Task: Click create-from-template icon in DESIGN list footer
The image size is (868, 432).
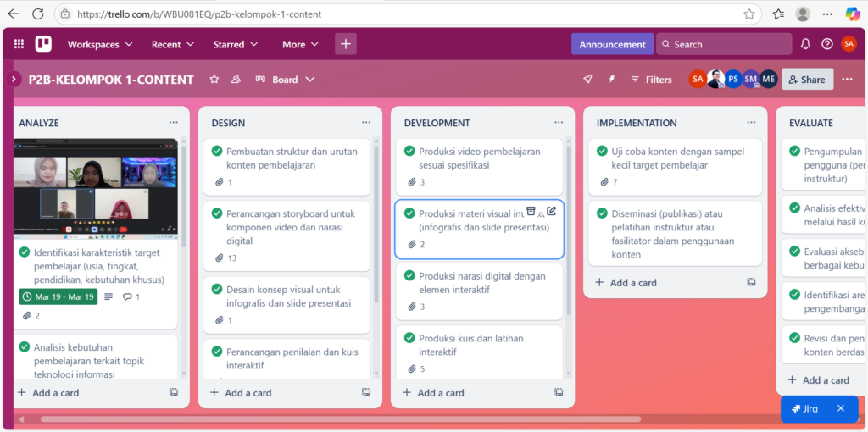Action: coord(366,392)
